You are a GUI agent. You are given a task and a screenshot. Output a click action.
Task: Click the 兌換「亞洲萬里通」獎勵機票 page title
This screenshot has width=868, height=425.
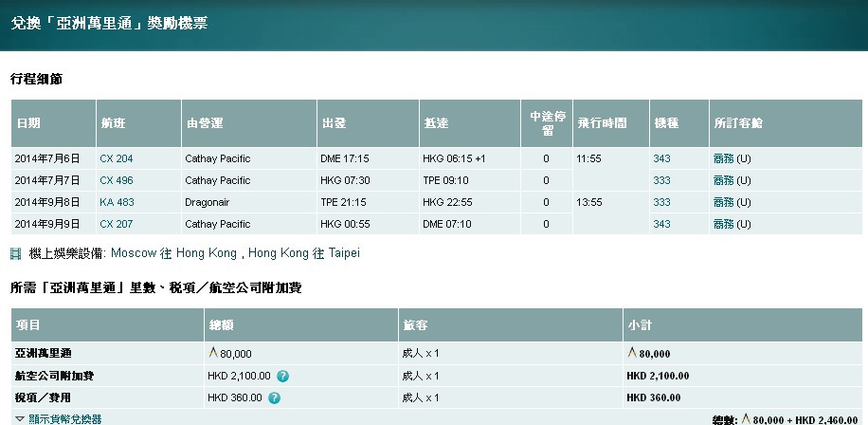tap(109, 24)
